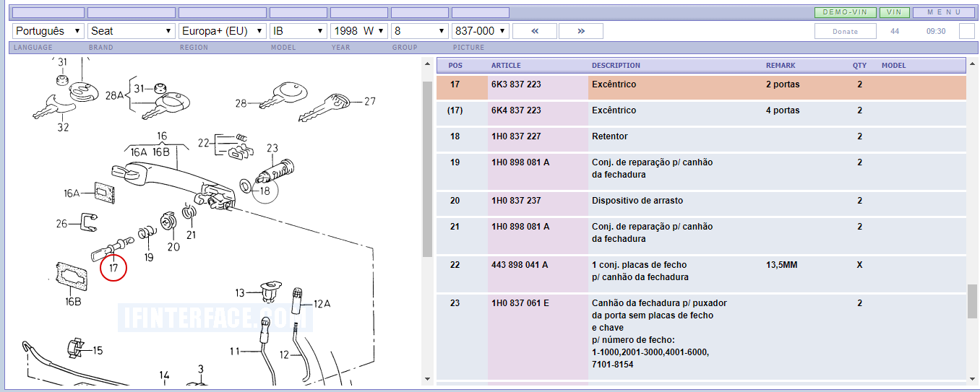This screenshot has height=392, width=980.
Task: Click part number 21 spring in diagram
Action: [x=191, y=235]
